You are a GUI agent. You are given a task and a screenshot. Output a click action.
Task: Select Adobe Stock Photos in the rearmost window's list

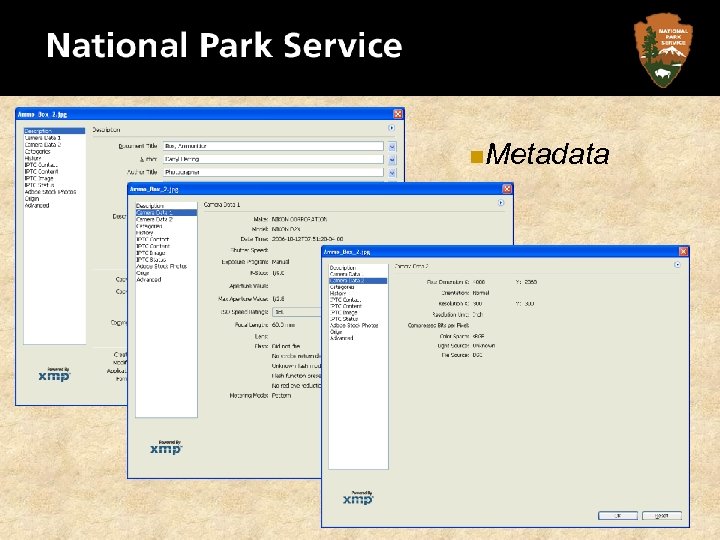click(51, 191)
